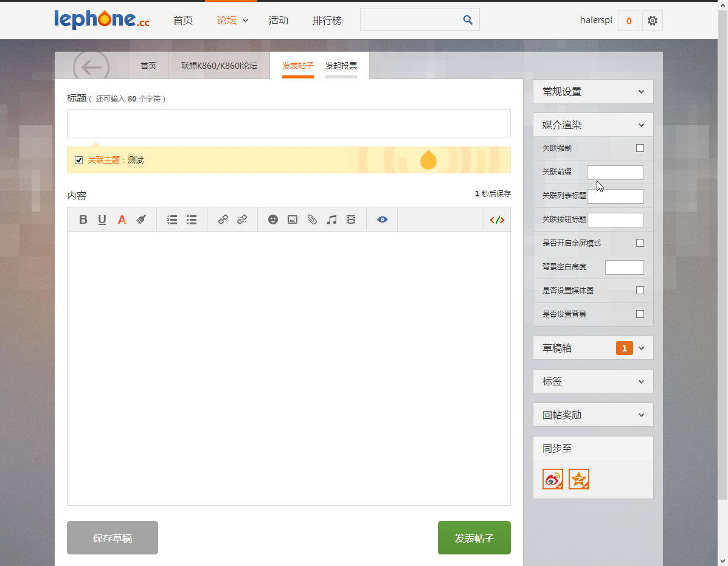Viewport: 728px width, 566px height.
Task: Switch to the 发起投票 tab
Action: point(341,66)
